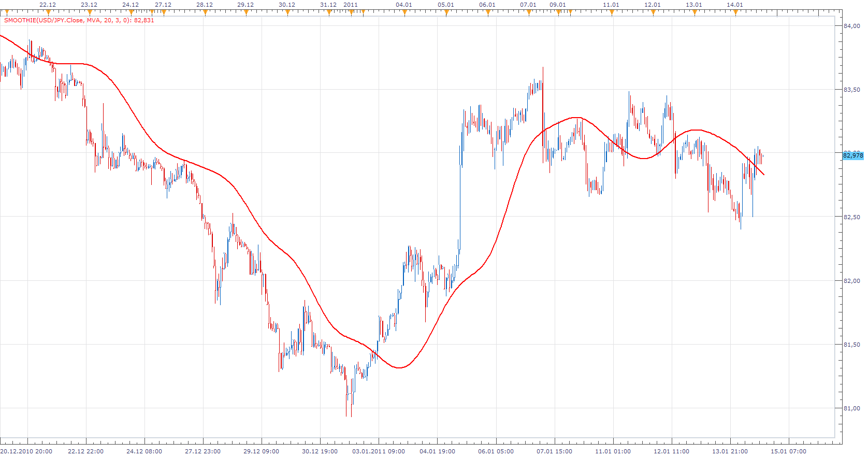Click the orange marker under the 2011 label

(351, 13)
